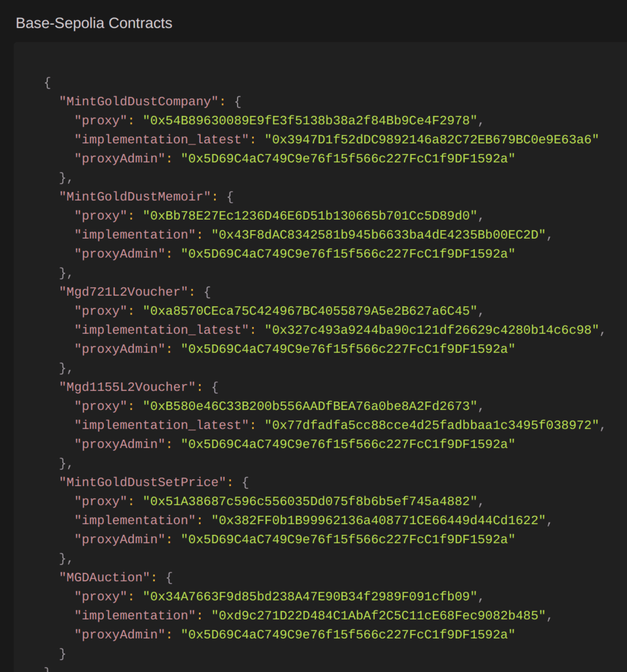Click proxyAdmin address under MintGoldDustMemoir
The width and height of the screenshot is (627, 672).
348,254
